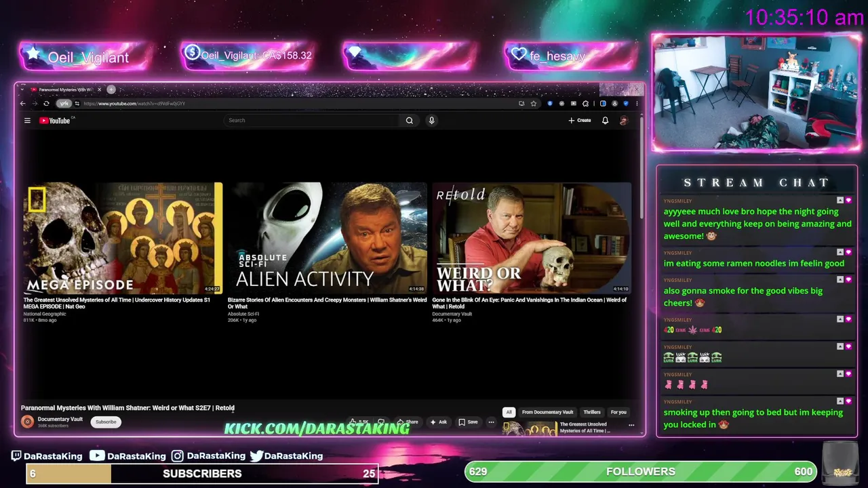Close the Paranormal Mysteries browser tab
The height and width of the screenshot is (488, 868).
99,89
